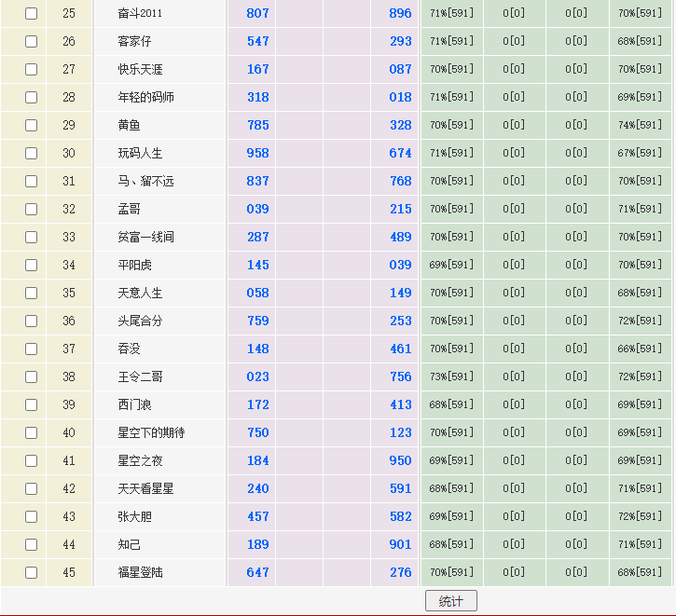Image resolution: width=676 pixels, height=616 pixels.
Task: Check the checkbox for row 25
Action: tap(31, 14)
